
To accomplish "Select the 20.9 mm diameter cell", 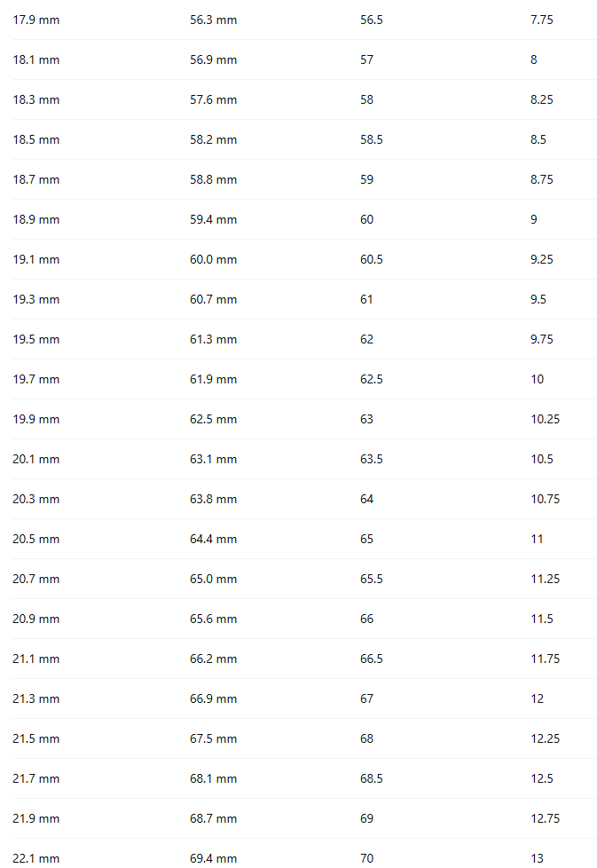I will 36,619.
